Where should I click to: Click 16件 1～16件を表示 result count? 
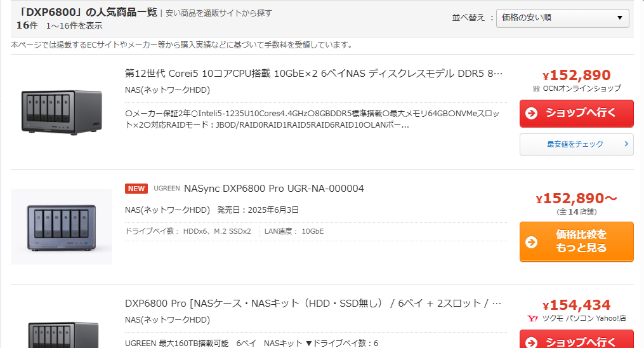click(59, 25)
